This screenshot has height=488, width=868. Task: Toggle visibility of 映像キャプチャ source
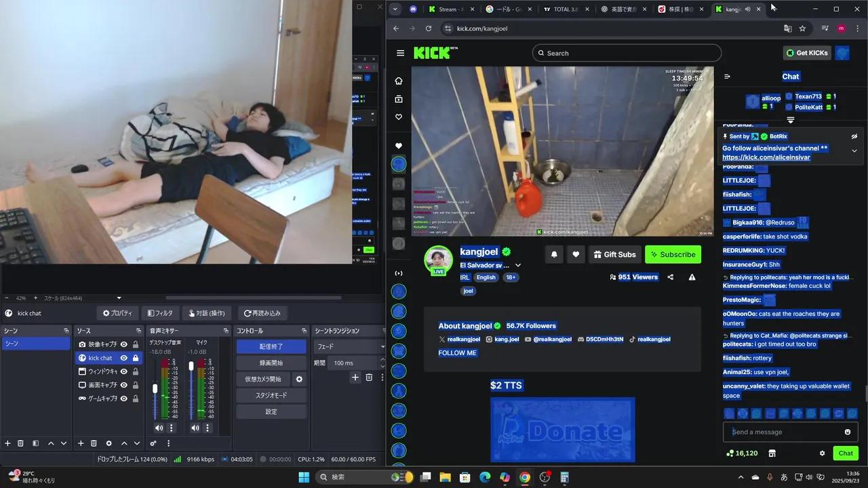click(x=124, y=344)
